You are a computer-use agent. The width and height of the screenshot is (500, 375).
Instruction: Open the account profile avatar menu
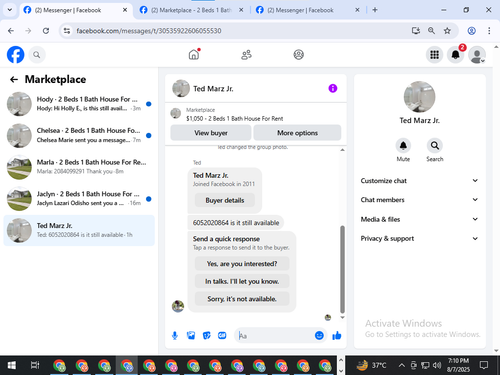click(477, 55)
